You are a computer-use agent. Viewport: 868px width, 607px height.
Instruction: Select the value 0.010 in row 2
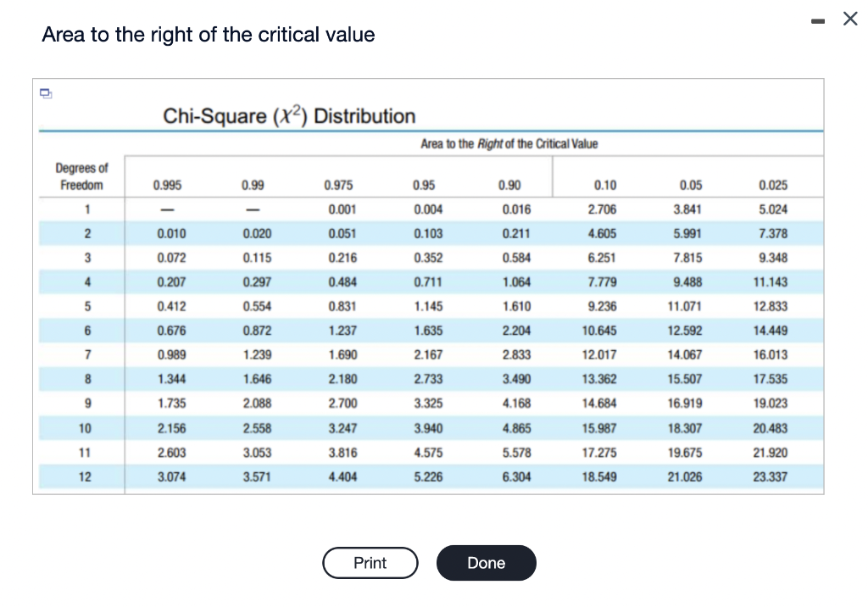tap(170, 233)
